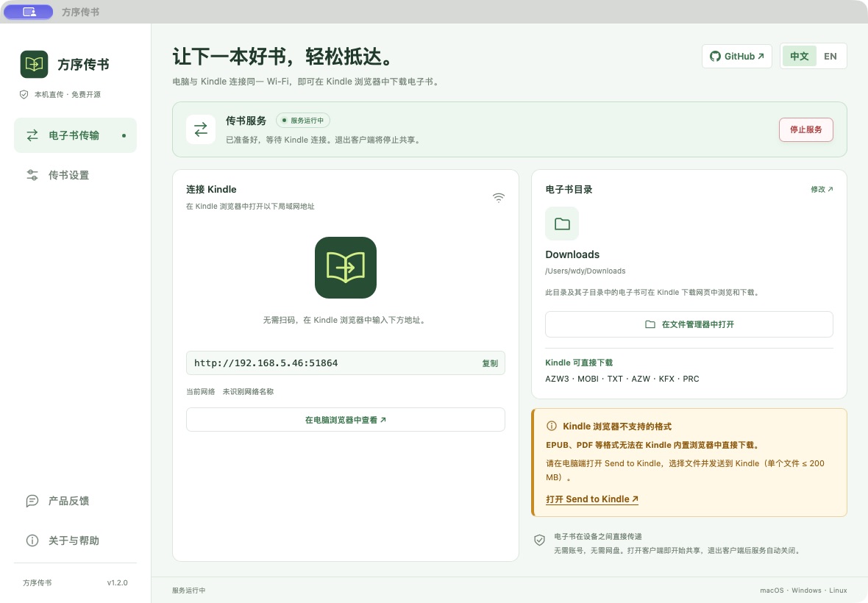Click the 无需扫码 instruction text
The image size is (868, 603).
click(x=345, y=320)
